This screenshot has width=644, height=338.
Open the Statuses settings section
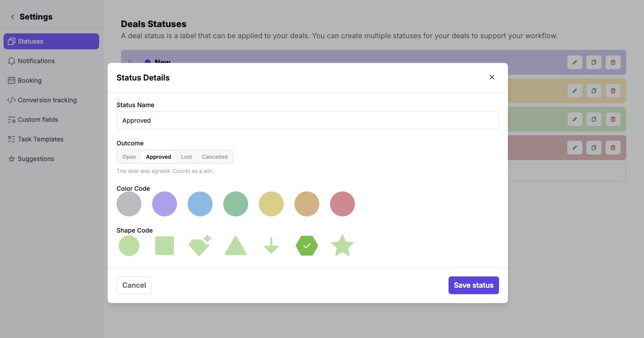51,41
